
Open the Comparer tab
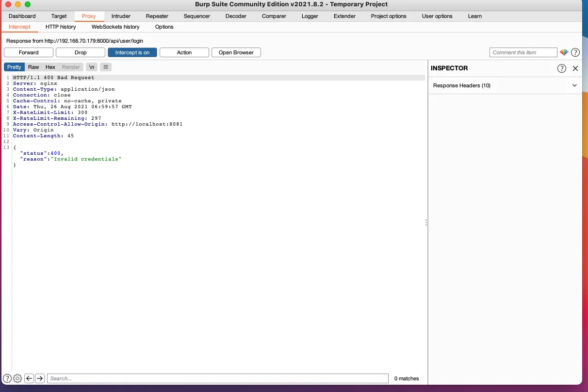(x=274, y=16)
